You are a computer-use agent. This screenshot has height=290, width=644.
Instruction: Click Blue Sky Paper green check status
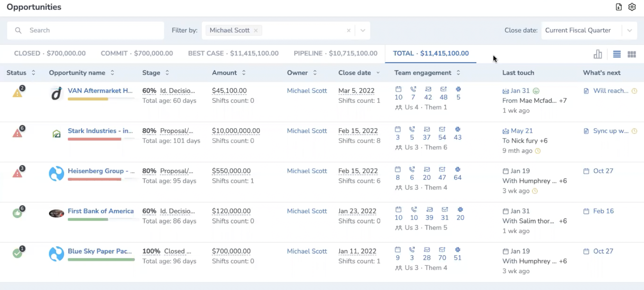point(17,253)
